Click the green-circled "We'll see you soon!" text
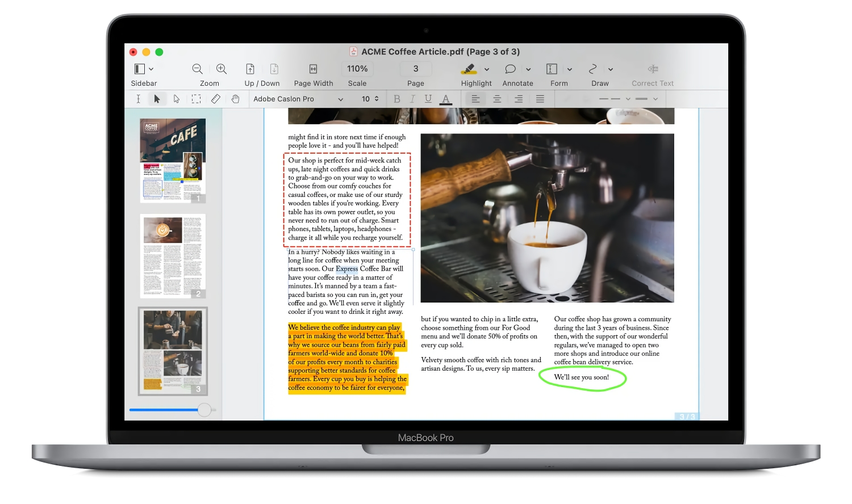Screen dimensions: 852x504 pos(582,377)
